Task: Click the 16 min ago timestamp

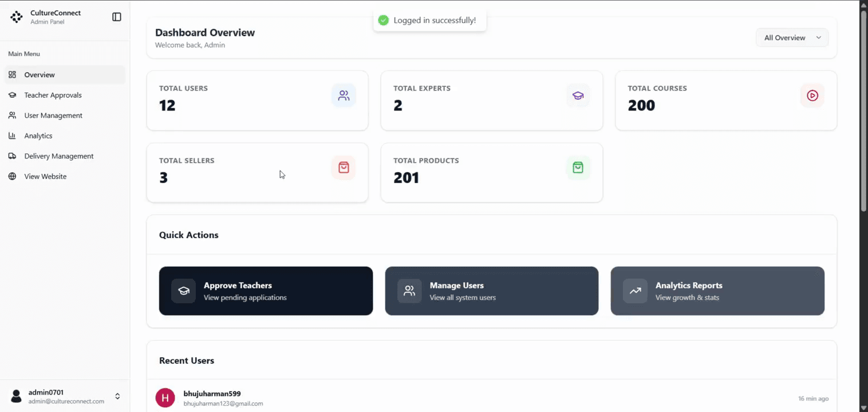Action: pos(813,398)
